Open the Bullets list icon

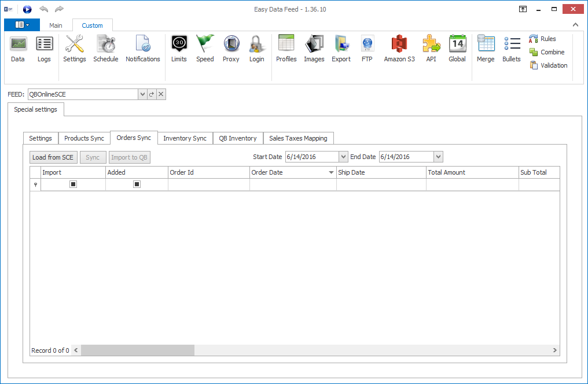point(512,49)
